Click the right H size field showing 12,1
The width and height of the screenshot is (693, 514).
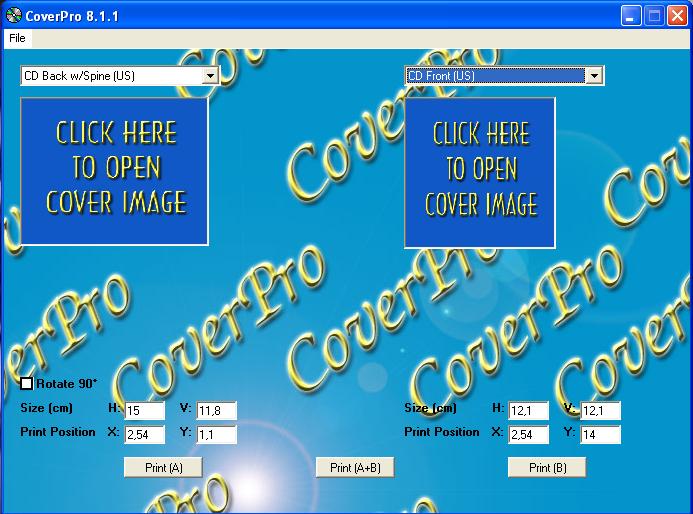529,411
